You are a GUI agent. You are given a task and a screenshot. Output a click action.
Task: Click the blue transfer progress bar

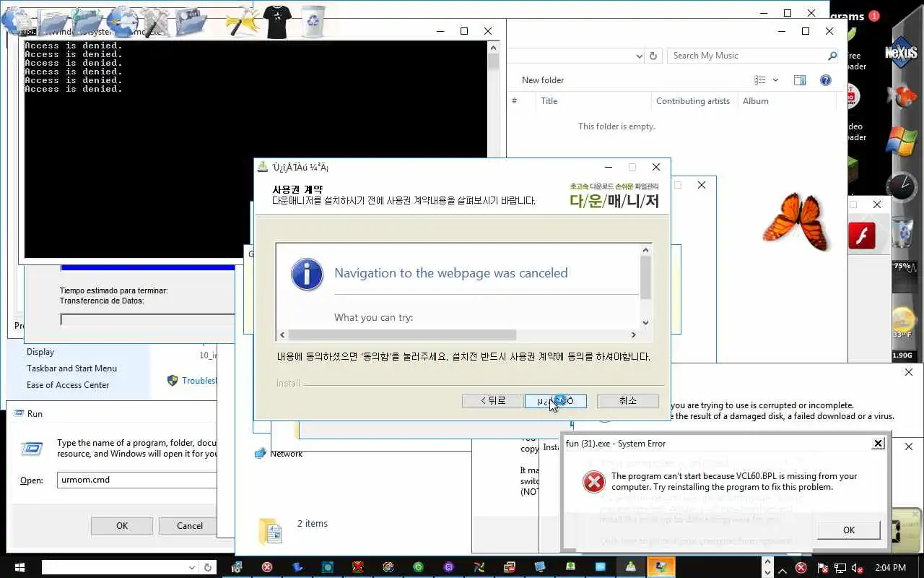pos(147,267)
